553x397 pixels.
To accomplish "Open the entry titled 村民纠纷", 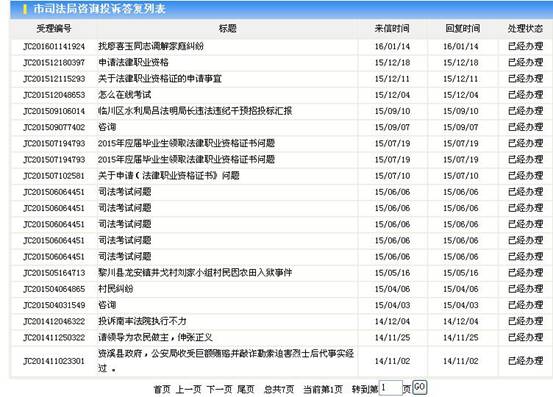I will (x=116, y=289).
